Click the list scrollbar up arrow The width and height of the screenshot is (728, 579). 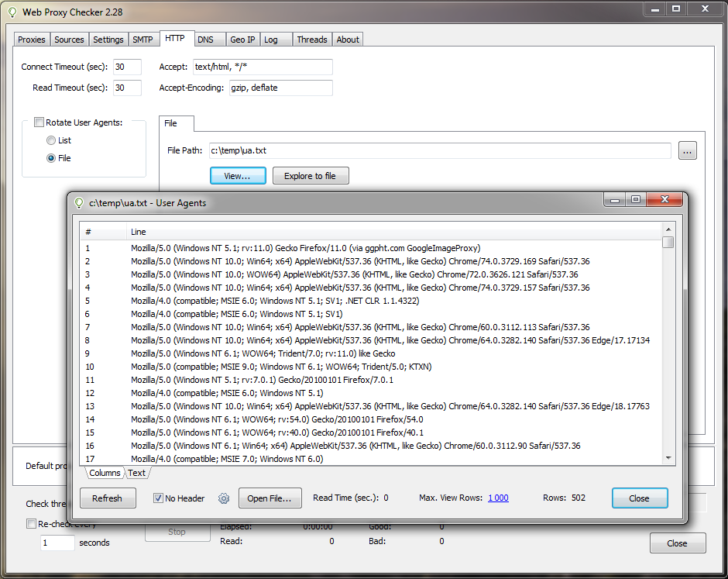pyautogui.click(x=668, y=229)
